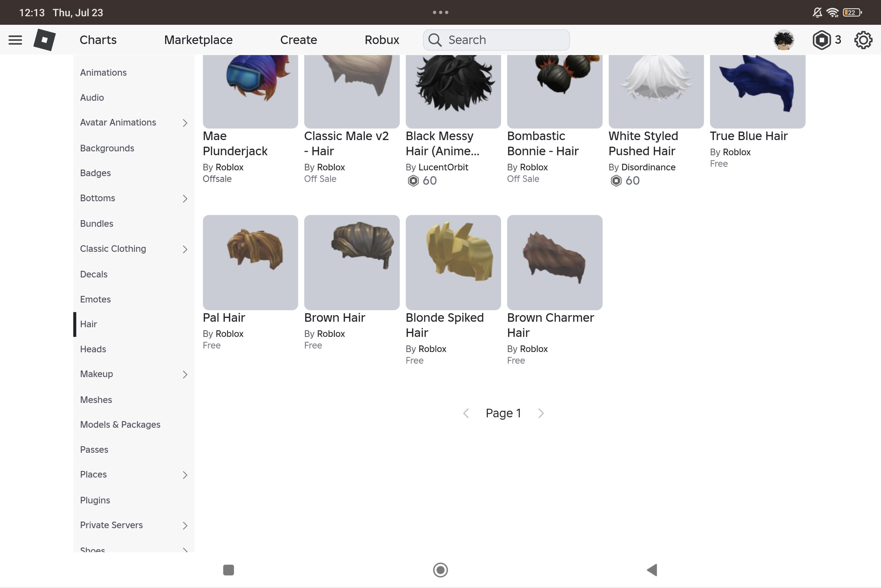This screenshot has height=588, width=881.
Task: Open the Robux balance icon
Action: [x=821, y=40]
